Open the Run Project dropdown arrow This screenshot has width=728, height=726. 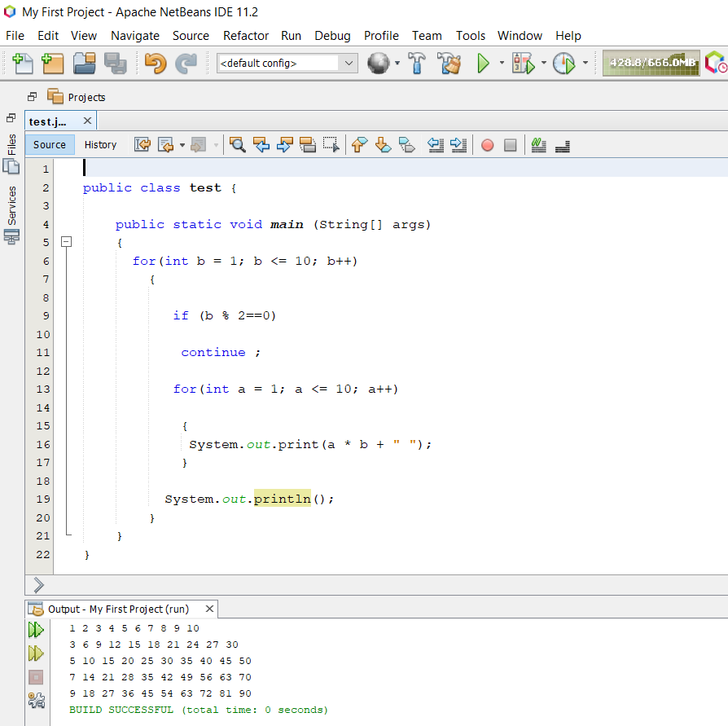[x=502, y=63]
